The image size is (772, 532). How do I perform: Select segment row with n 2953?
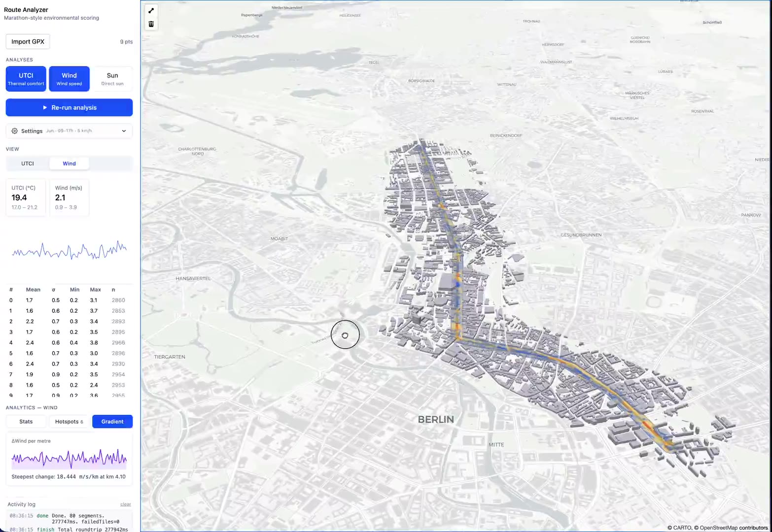click(69, 385)
